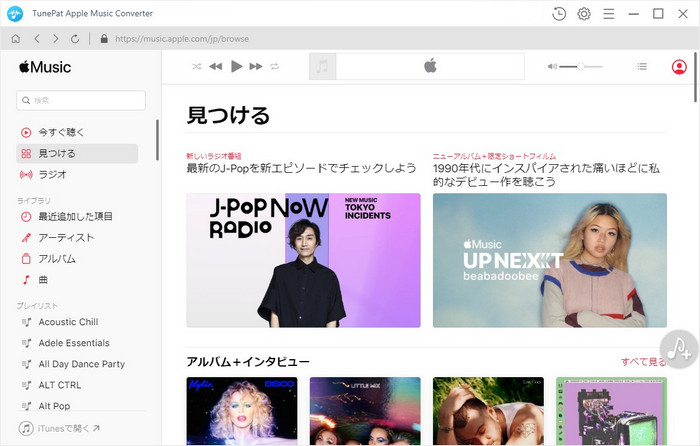
Task: Select 今すぐ聴く in the sidebar
Action: 61,132
